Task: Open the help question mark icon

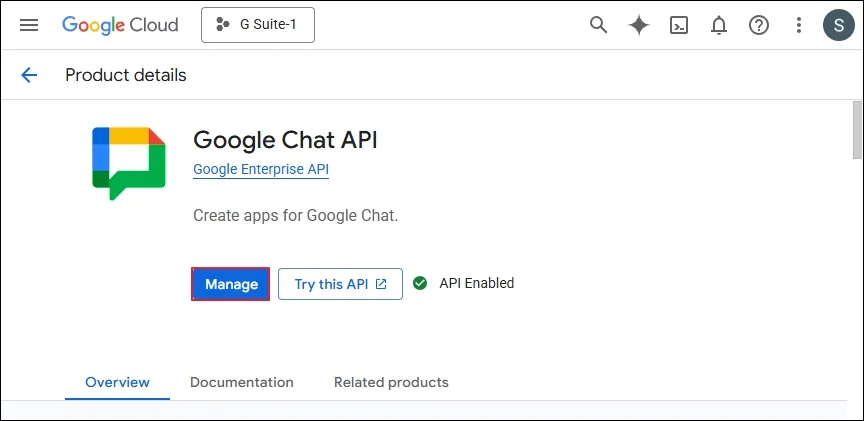Action: pyautogui.click(x=759, y=25)
